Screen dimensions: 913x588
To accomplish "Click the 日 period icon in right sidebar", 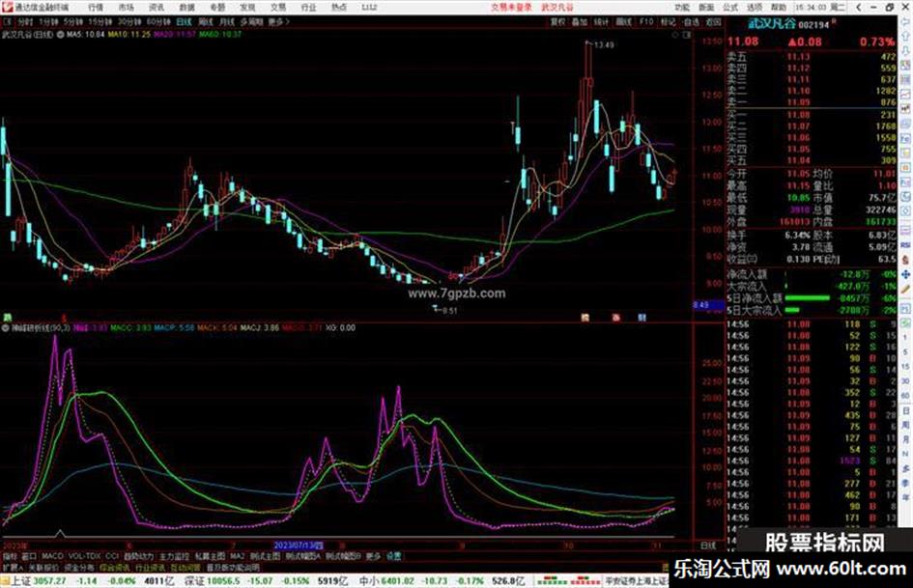I will click(x=906, y=411).
